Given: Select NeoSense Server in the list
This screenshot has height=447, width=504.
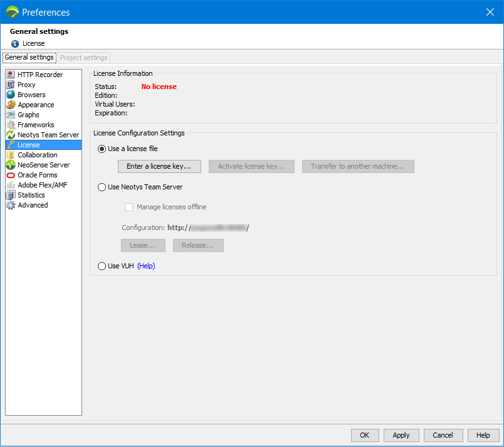Looking at the screenshot, I should pos(43,165).
